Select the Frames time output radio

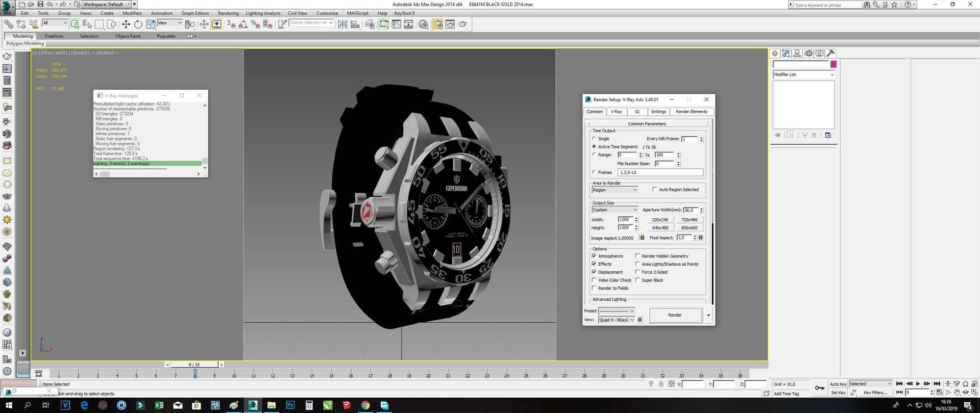[594, 172]
